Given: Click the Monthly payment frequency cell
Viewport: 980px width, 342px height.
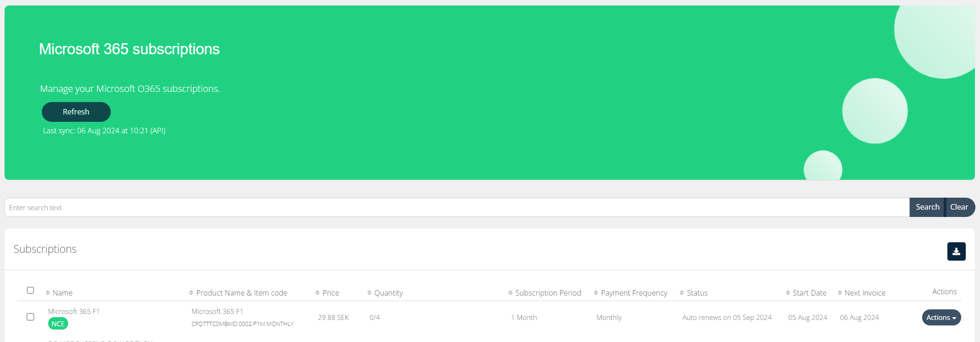Looking at the screenshot, I should coord(609,317).
